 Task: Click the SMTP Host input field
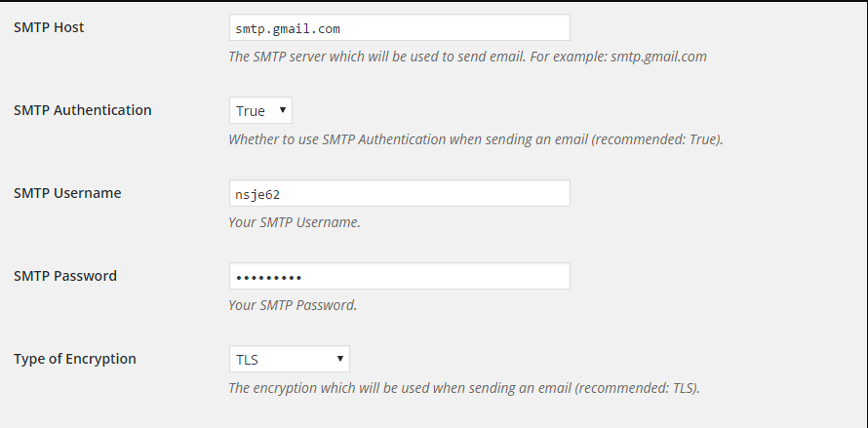pyautogui.click(x=398, y=27)
